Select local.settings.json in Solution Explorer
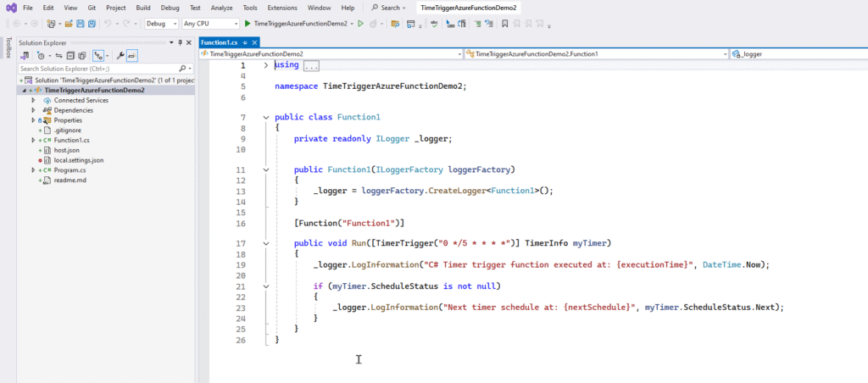 [x=79, y=160]
